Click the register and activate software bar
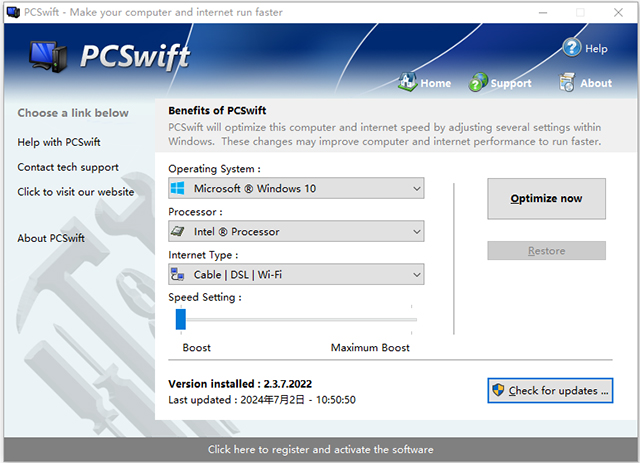Viewport: 640px width, 463px height. (x=320, y=450)
